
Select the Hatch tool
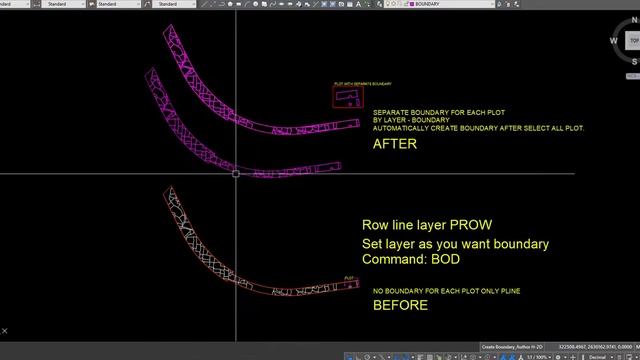click(324, 4)
